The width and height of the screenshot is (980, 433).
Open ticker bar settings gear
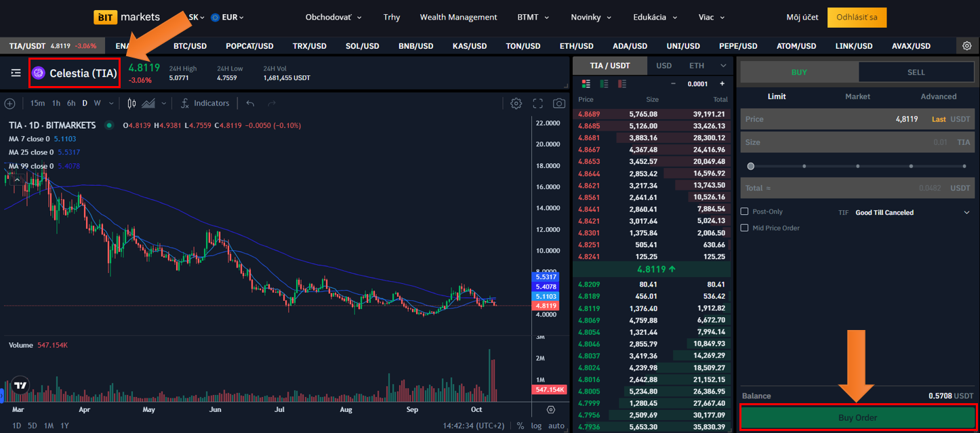(967, 46)
